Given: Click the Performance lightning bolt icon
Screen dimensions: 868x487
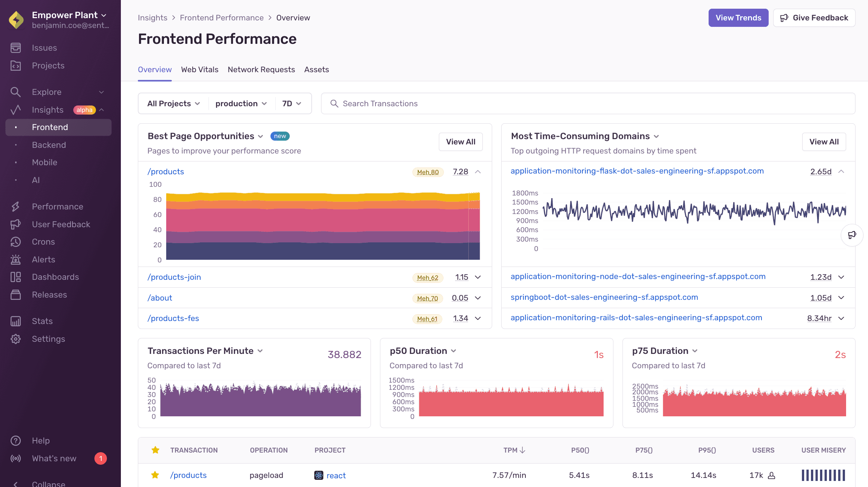Looking at the screenshot, I should 15,206.
